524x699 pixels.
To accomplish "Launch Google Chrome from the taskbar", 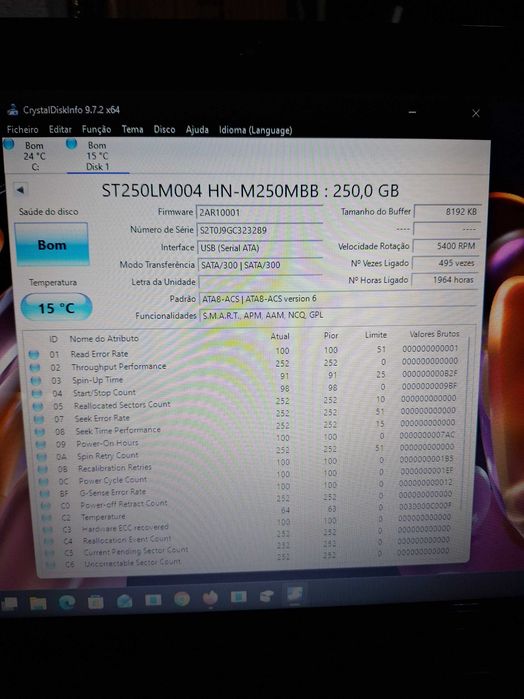I will (182, 599).
